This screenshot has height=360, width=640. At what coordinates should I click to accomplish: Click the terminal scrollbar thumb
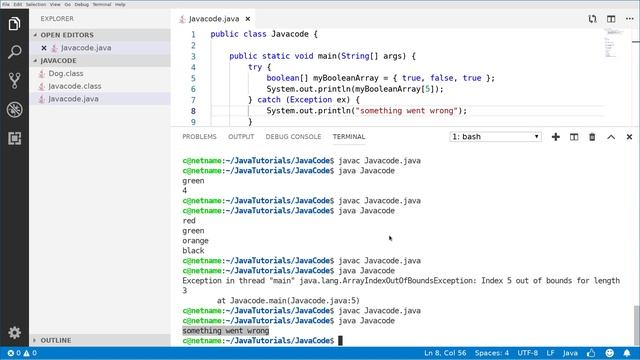(x=636, y=324)
